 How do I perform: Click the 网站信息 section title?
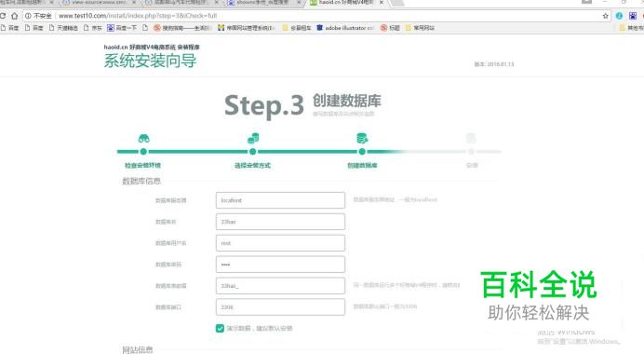[138, 350]
